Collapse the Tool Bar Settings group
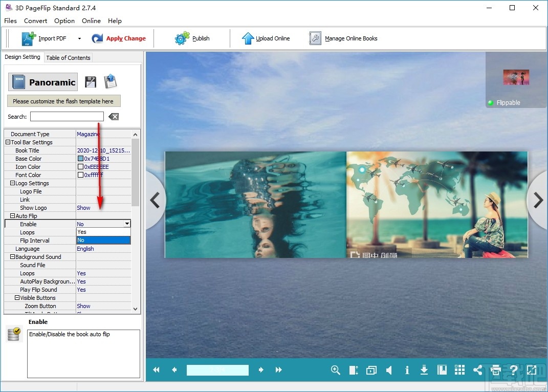Viewport: 548px width, 392px height. pos(8,142)
